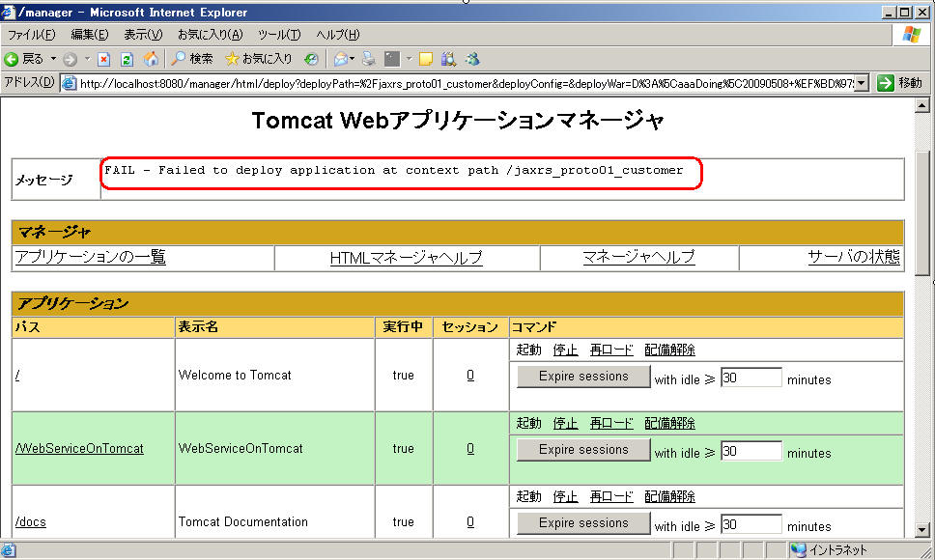This screenshot has width=935, height=560.
Task: Click the History toolbar icon
Action: (311, 59)
